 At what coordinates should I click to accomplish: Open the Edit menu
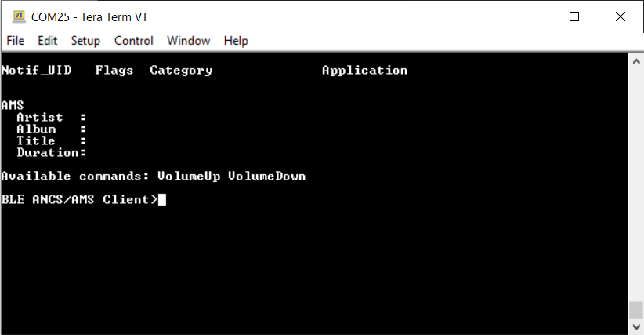pos(48,41)
